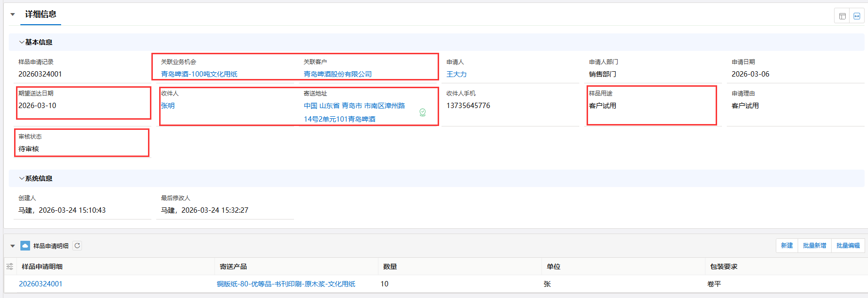Toggle the full-width expand icon

click(x=857, y=16)
